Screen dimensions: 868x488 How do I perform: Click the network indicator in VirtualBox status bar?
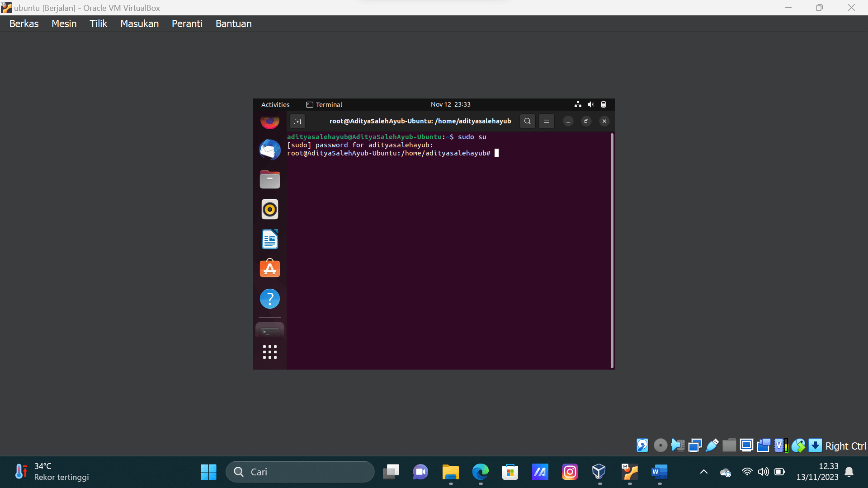695,446
